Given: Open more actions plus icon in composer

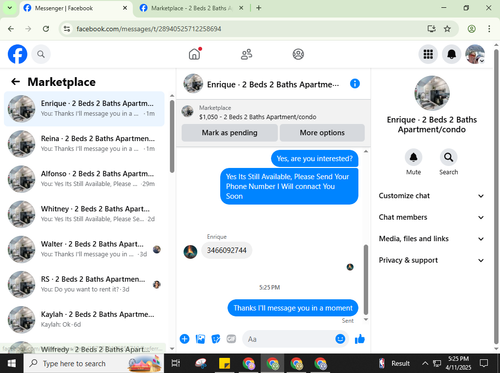Looking at the screenshot, I should tap(185, 339).
